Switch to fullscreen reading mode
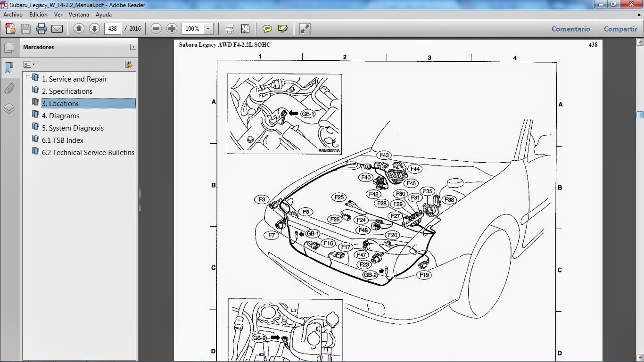Screen dimensions: 644x362 click(304, 28)
